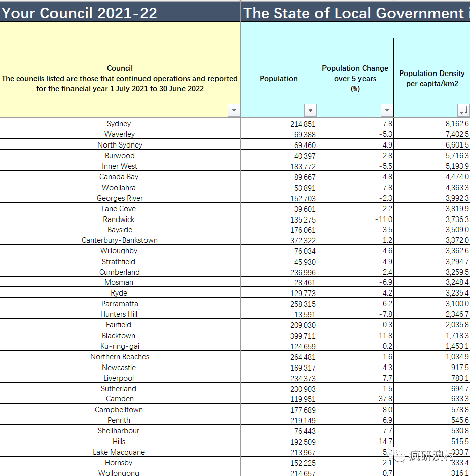This screenshot has height=476, width=470.
Task: Select the Georges River council cell
Action: pyautogui.click(x=120, y=198)
